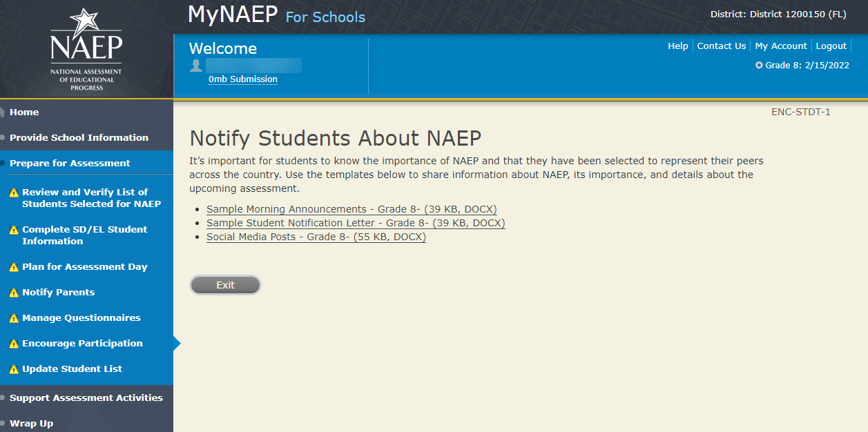Viewport: 868px width, 432px height.
Task: Open the Help link in header
Action: tap(677, 46)
